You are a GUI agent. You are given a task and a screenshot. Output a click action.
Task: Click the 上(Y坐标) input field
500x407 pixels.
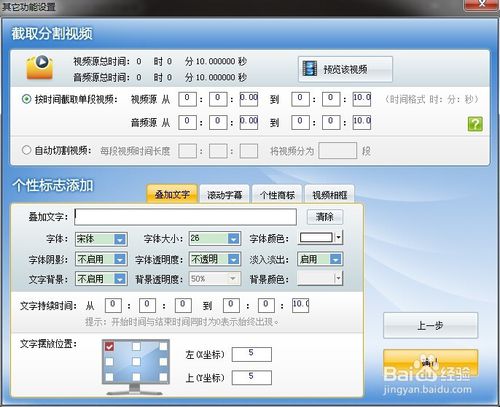[252, 377]
